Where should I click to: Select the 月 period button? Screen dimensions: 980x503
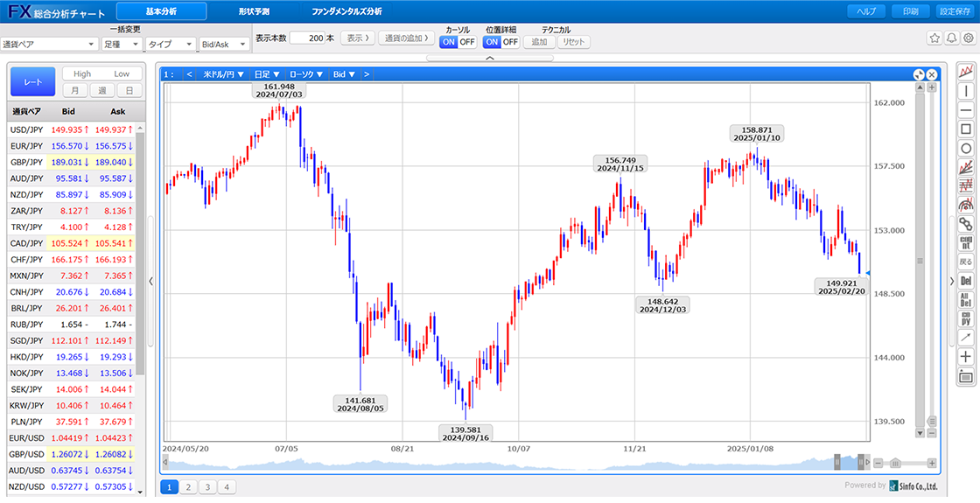point(75,91)
